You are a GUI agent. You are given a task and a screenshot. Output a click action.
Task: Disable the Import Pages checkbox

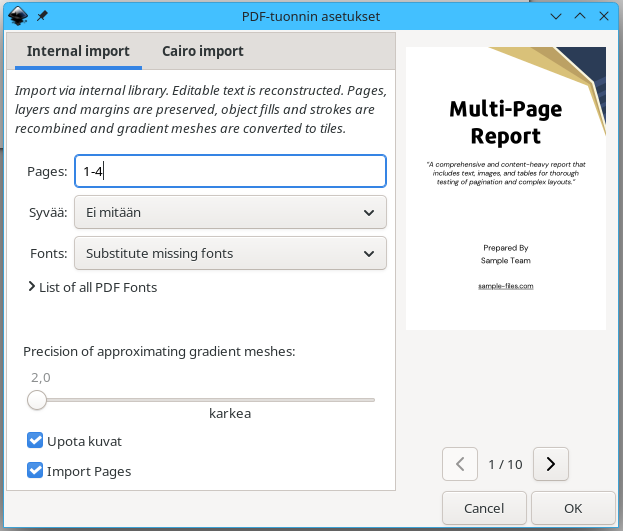click(36, 471)
